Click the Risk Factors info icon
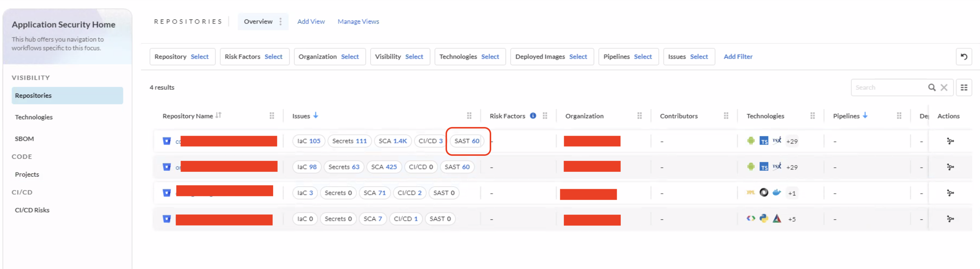The width and height of the screenshot is (980, 269). point(533,116)
